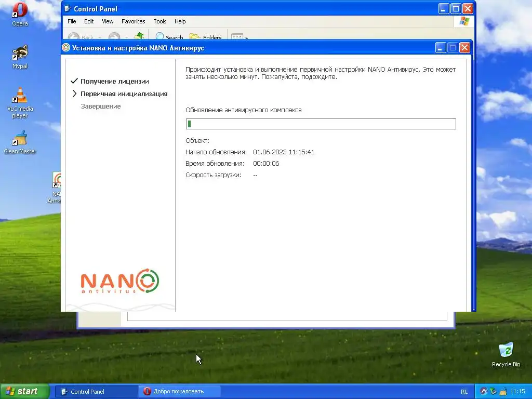
Task: Open the Favorites menu in Control Panel
Action: click(x=134, y=21)
